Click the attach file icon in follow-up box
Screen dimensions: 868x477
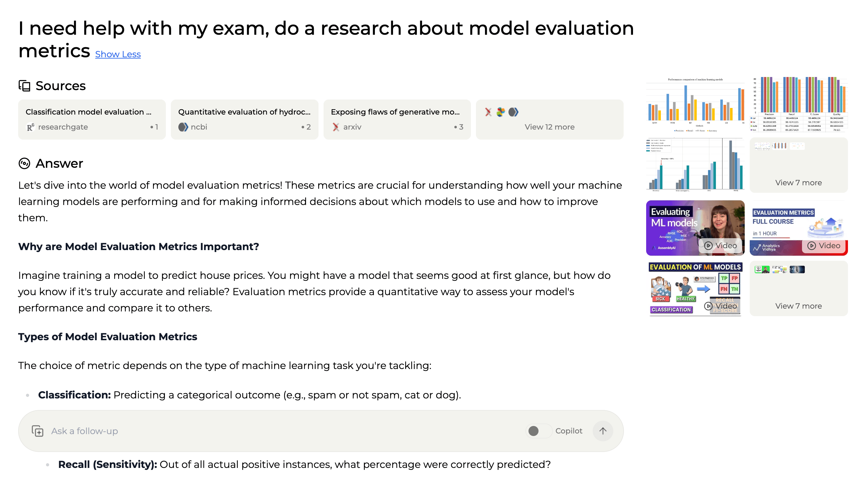[38, 431]
